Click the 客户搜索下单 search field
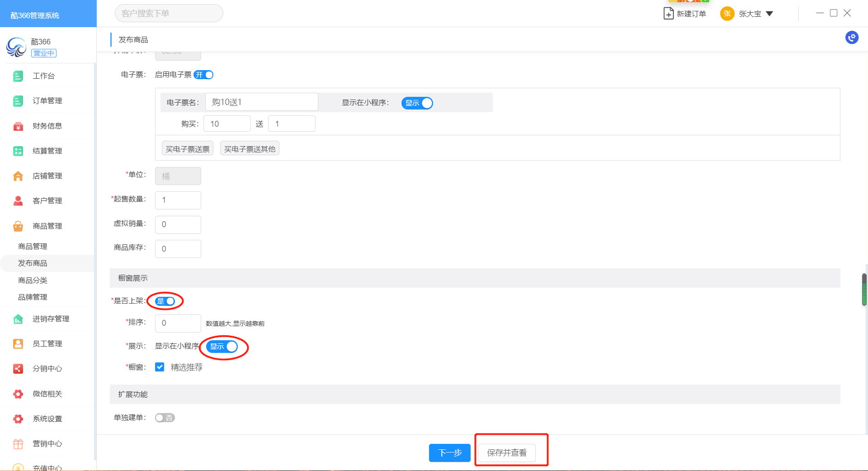This screenshot has width=868, height=471. (169, 14)
